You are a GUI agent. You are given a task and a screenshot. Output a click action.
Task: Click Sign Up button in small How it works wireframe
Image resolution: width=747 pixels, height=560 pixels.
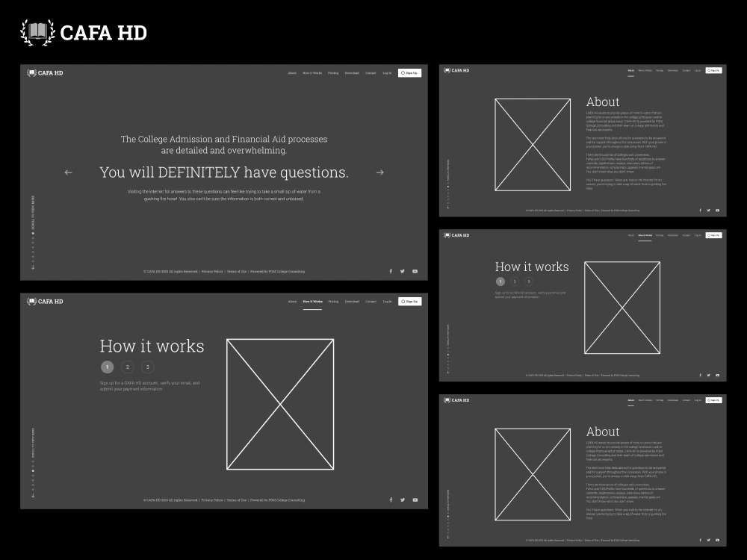click(x=713, y=235)
